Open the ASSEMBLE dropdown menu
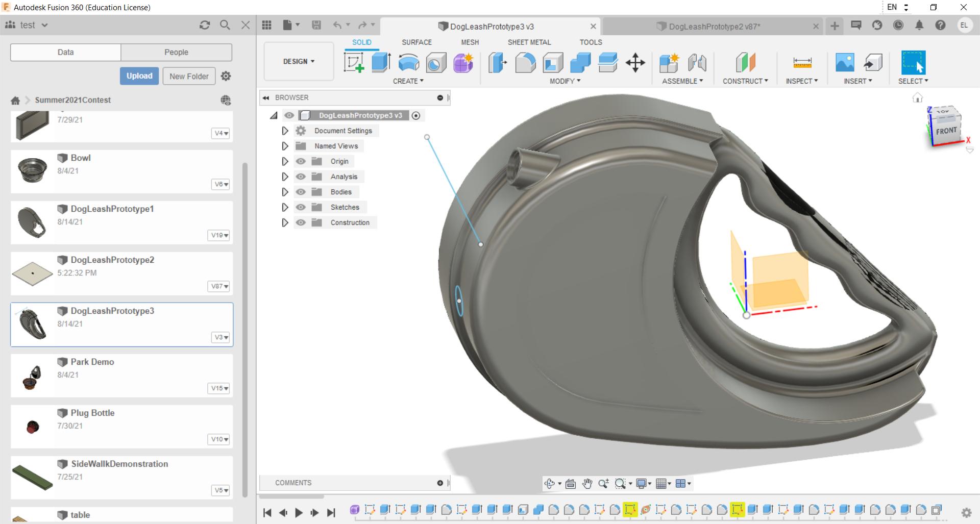980x524 pixels. coord(682,81)
